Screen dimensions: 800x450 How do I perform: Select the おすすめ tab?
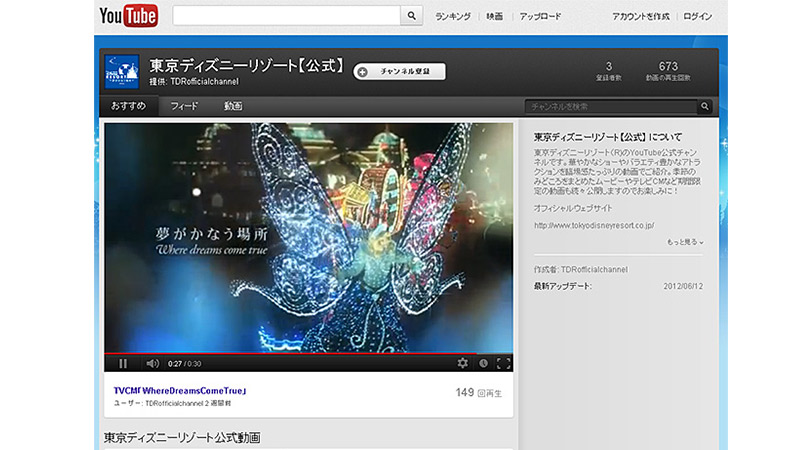click(x=129, y=106)
